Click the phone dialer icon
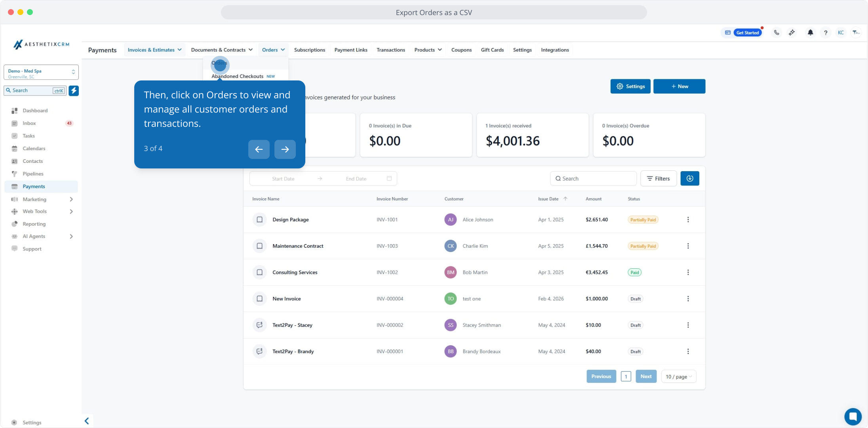Viewport: 868px width, 428px height. click(777, 33)
